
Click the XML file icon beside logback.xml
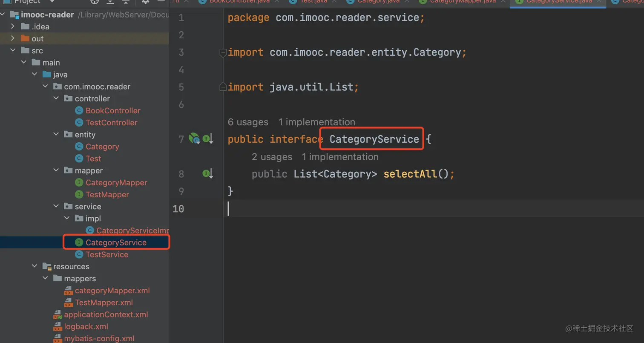click(57, 327)
